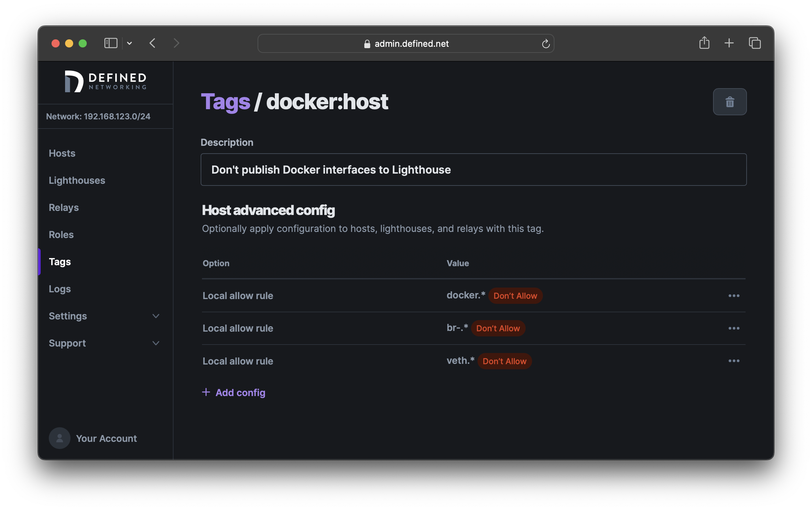Click the Tags navigation item
The image size is (812, 510).
click(x=59, y=261)
